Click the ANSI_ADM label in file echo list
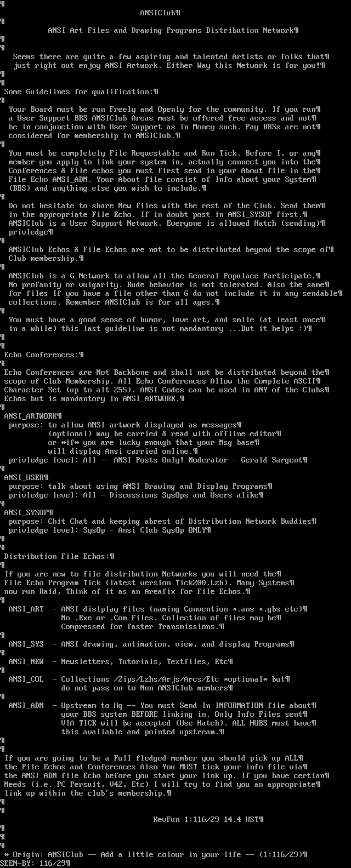 click(26, 705)
